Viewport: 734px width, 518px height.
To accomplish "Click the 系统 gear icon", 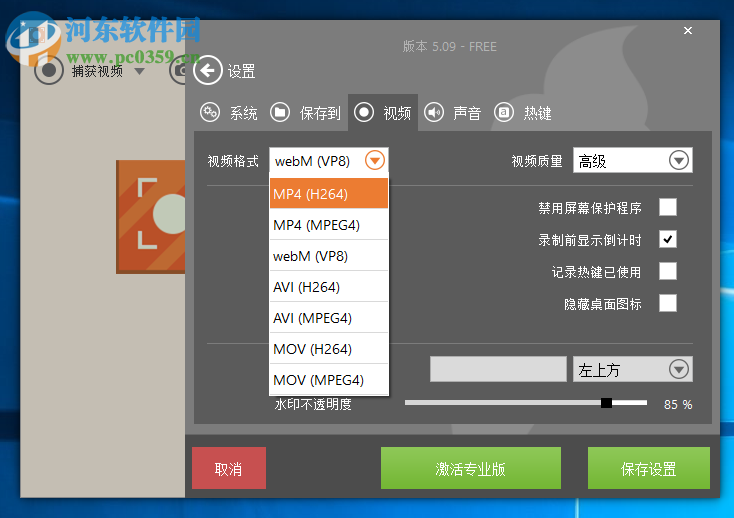I will point(210,112).
